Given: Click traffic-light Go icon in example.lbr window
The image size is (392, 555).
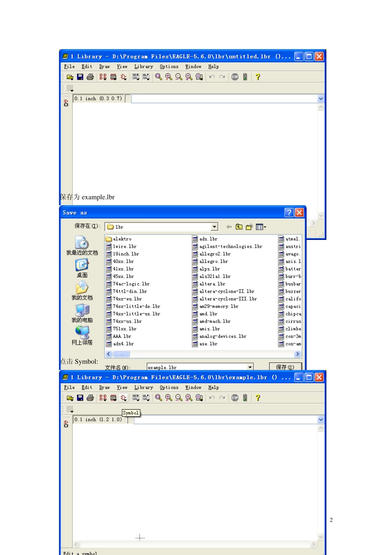Looking at the screenshot, I should coord(245,398).
